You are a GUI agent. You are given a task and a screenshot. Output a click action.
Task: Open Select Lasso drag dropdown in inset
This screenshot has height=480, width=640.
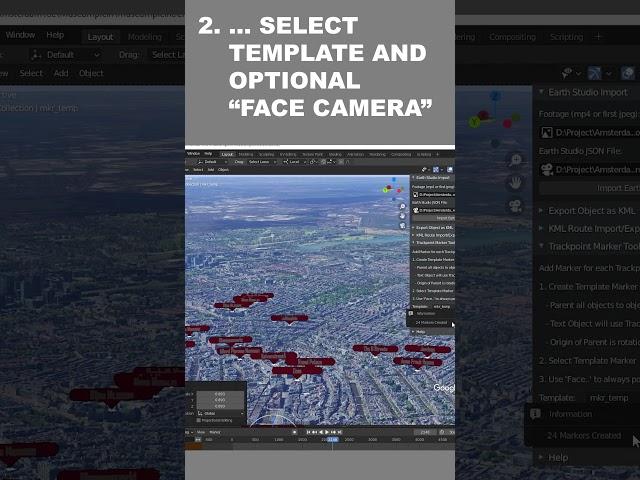[262, 162]
